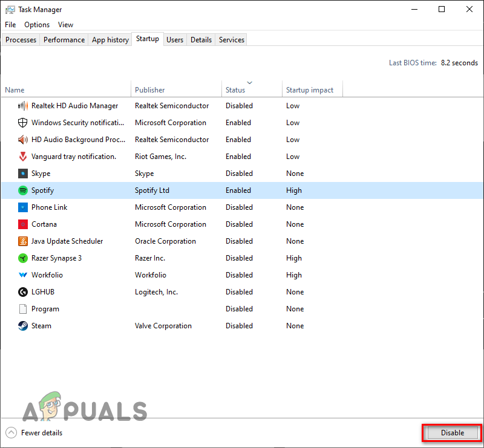The width and height of the screenshot is (484, 448).
Task: Open the View menu
Action: pyautogui.click(x=65, y=25)
